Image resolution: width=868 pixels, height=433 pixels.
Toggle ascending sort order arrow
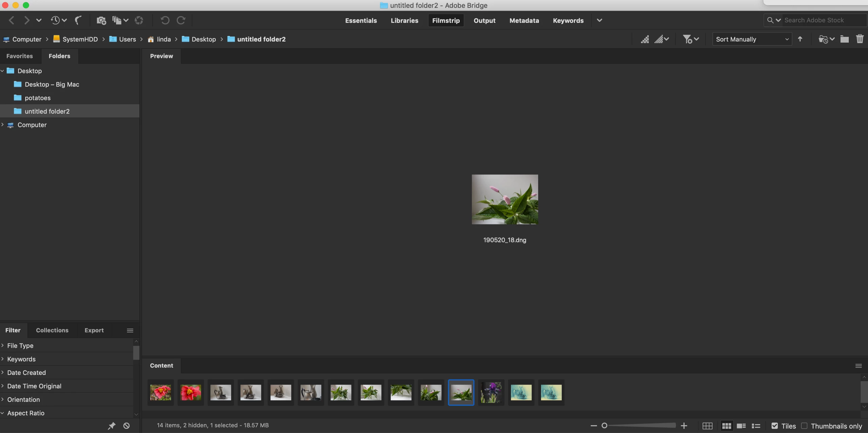(x=800, y=39)
